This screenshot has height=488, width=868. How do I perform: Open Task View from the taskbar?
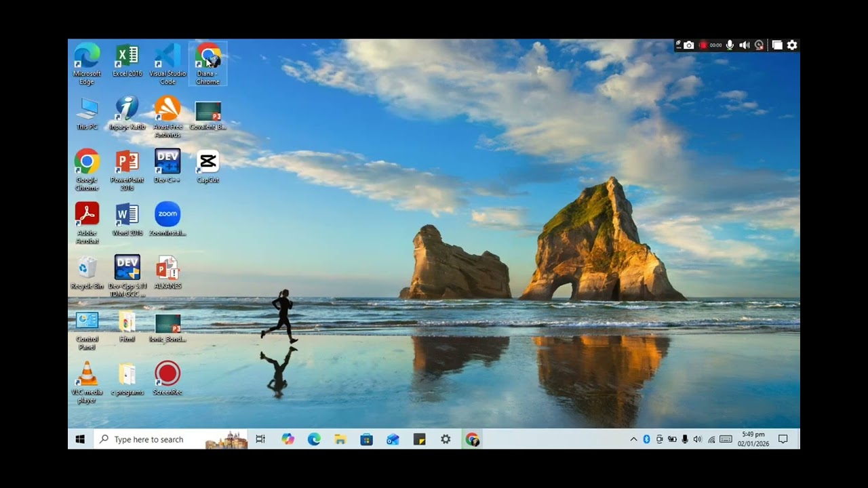[x=260, y=439]
